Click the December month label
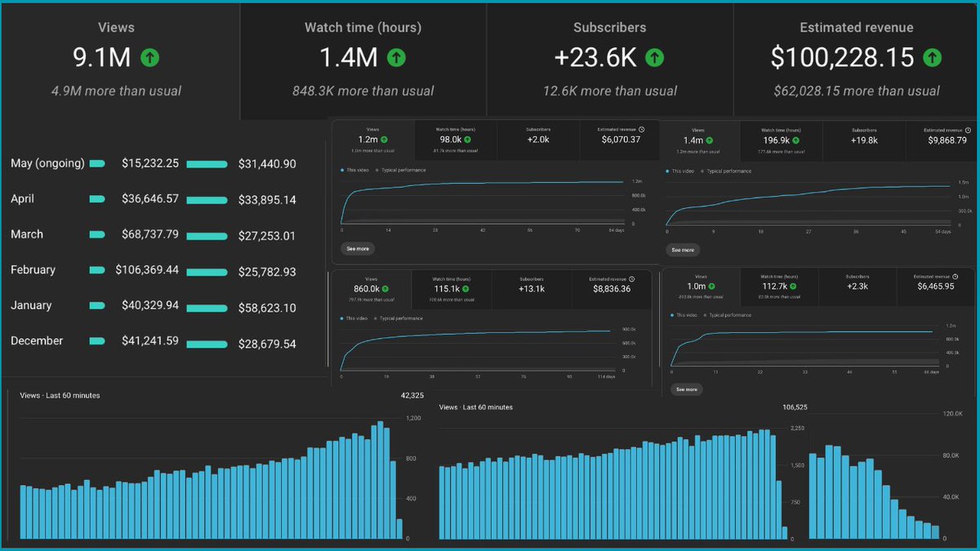This screenshot has height=551, width=980. 37,340
